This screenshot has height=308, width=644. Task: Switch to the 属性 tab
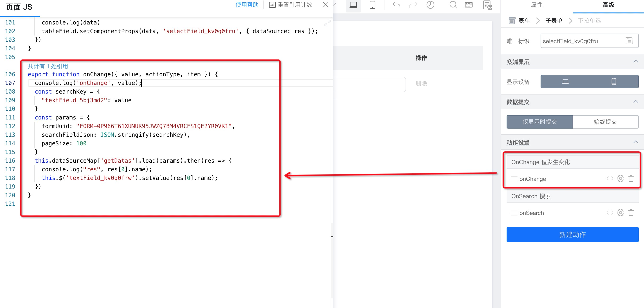[537, 5]
